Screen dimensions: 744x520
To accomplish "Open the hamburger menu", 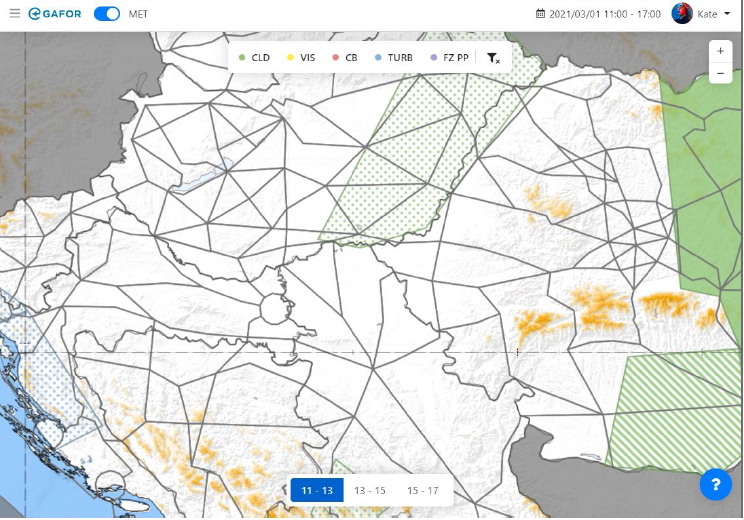I will (15, 13).
